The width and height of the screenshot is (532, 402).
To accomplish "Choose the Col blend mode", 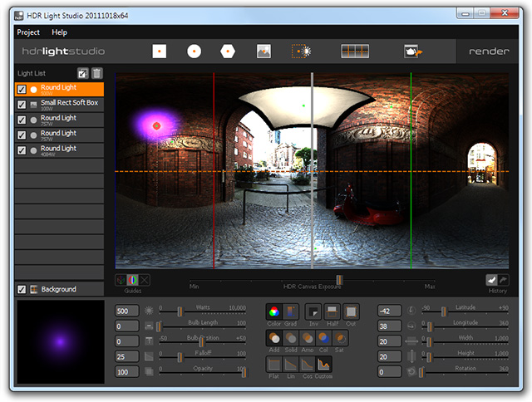I will 323,338.
